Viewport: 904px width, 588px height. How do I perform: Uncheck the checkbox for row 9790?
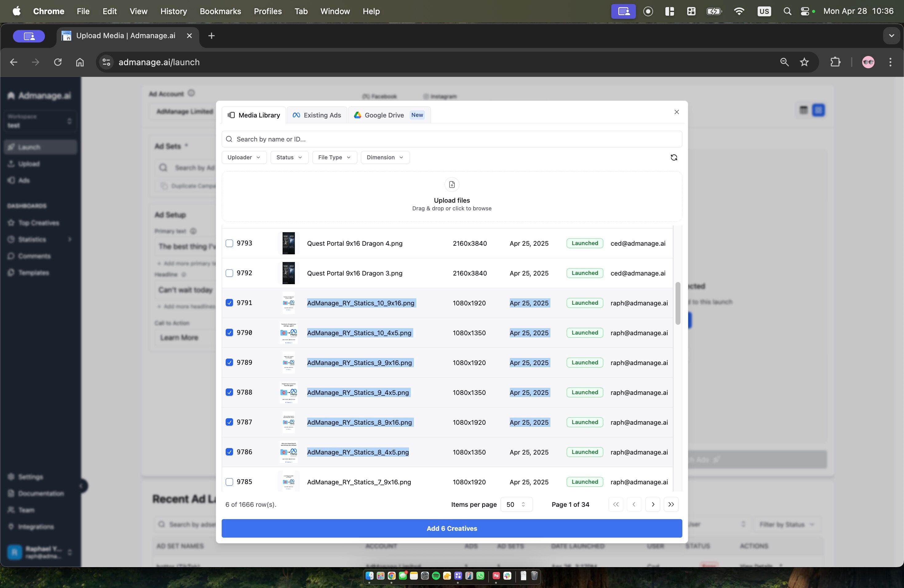tap(229, 333)
